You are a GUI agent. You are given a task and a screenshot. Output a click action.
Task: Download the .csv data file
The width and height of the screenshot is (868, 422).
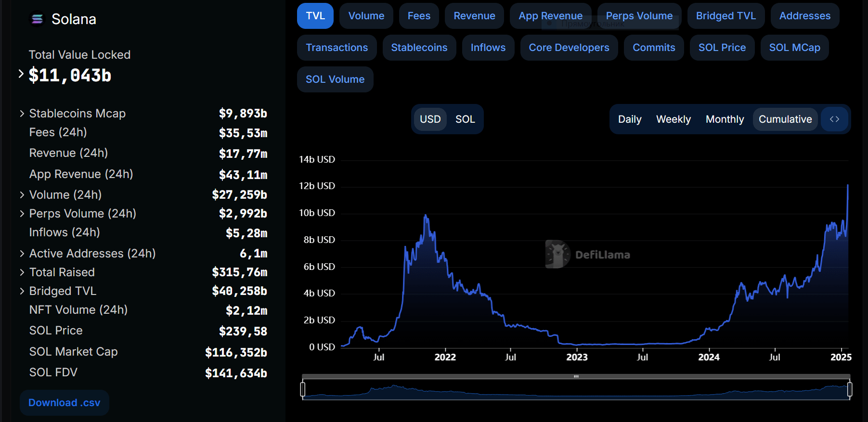coord(65,403)
